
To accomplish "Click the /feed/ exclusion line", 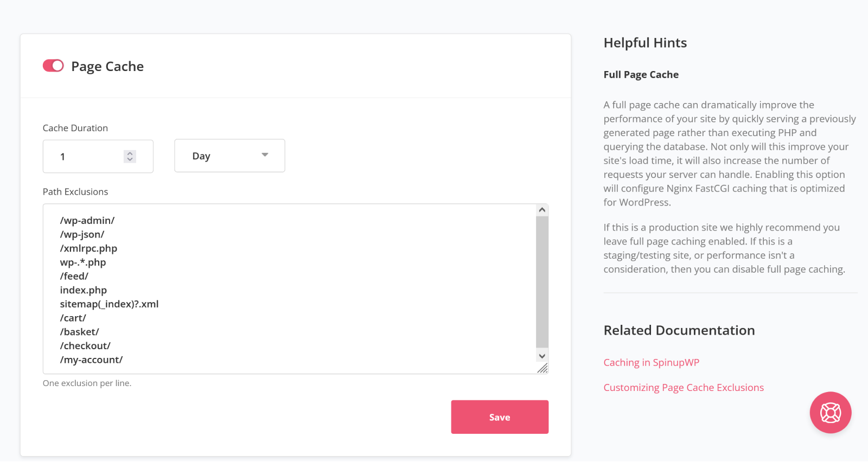I will pyautogui.click(x=74, y=276).
